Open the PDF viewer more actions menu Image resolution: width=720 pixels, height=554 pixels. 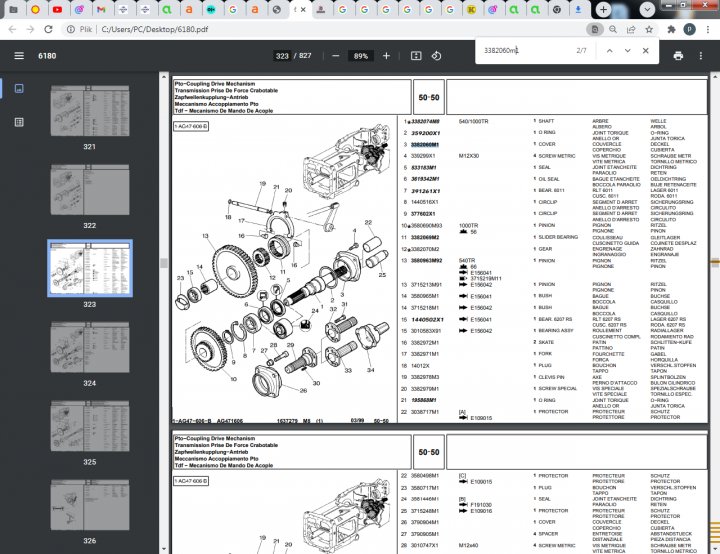[702, 56]
